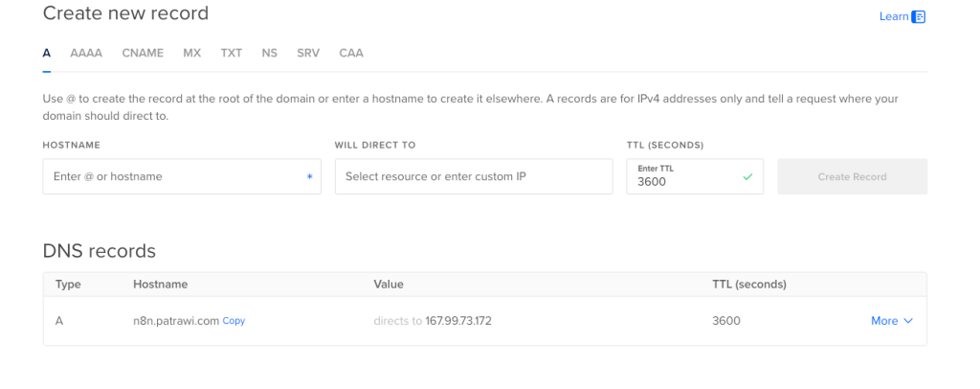Copy the n8n.patrawi.com hostname

(234, 321)
